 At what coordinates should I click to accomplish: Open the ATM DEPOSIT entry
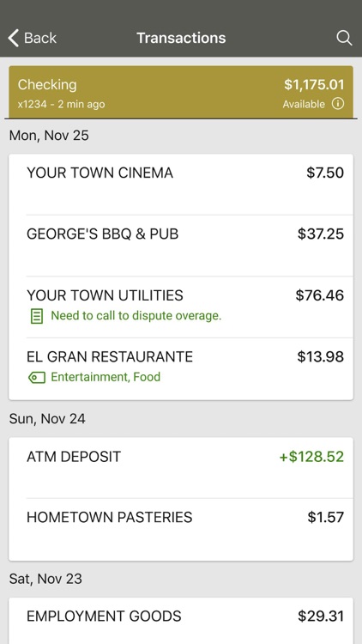[181, 468]
